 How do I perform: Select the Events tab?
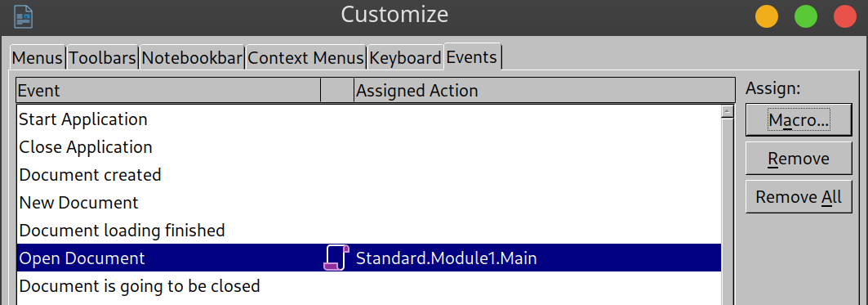coord(472,56)
